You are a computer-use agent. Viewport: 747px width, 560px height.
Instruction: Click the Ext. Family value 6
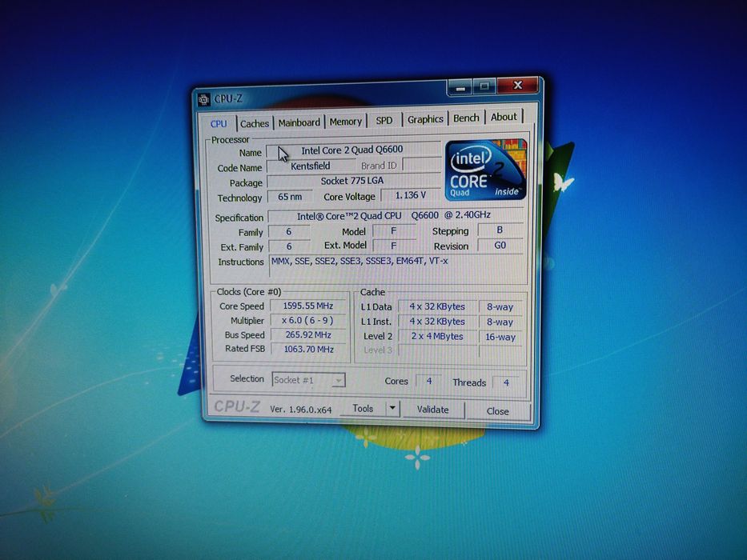click(x=289, y=246)
